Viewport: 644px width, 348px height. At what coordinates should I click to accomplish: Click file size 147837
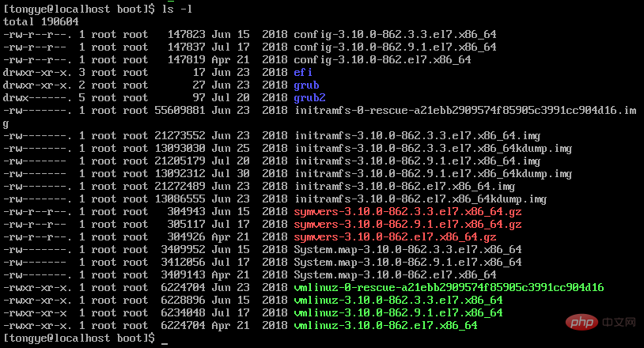click(x=187, y=47)
